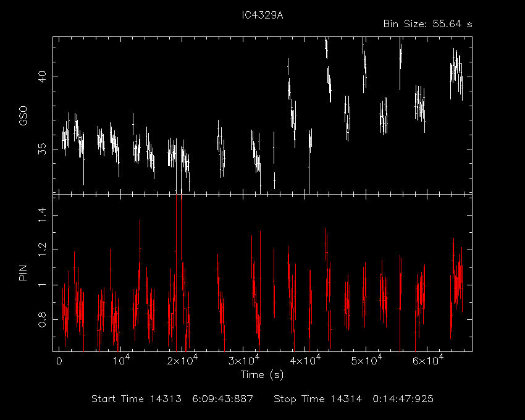The height and width of the screenshot is (420, 525).
Task: Click the GSO y-axis label
Action: 23,115
